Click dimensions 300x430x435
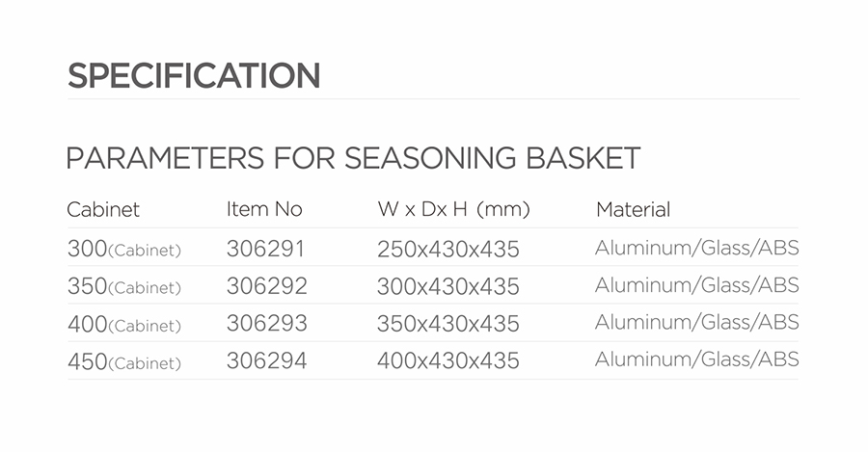Viewport: 868px width, 452px height. coord(448,287)
